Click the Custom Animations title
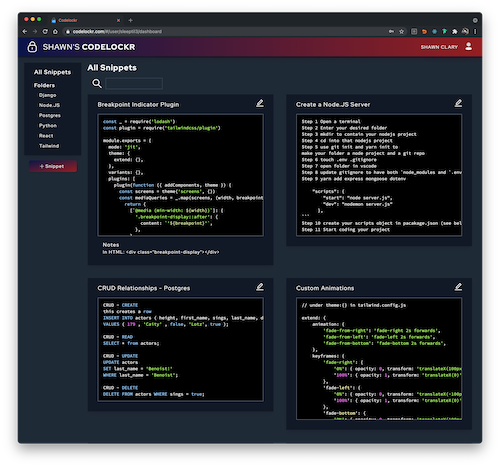The height and width of the screenshot is (467, 500). tap(325, 288)
